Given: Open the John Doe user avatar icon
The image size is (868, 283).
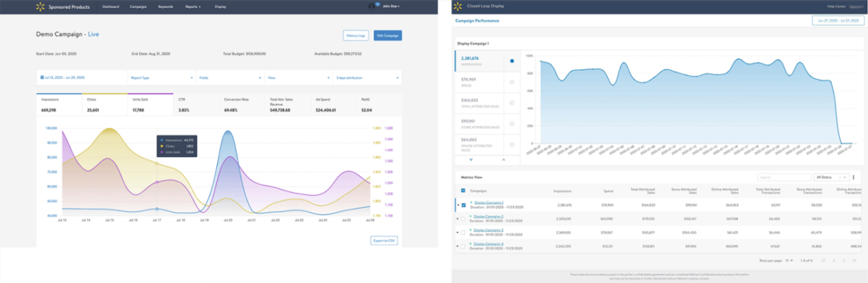Looking at the screenshot, I should coord(372,6).
